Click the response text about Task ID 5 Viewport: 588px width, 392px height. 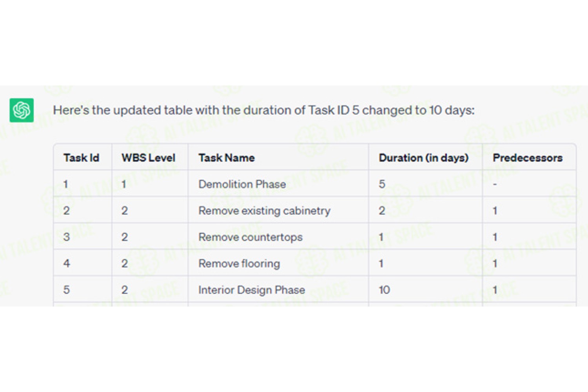coord(264,110)
